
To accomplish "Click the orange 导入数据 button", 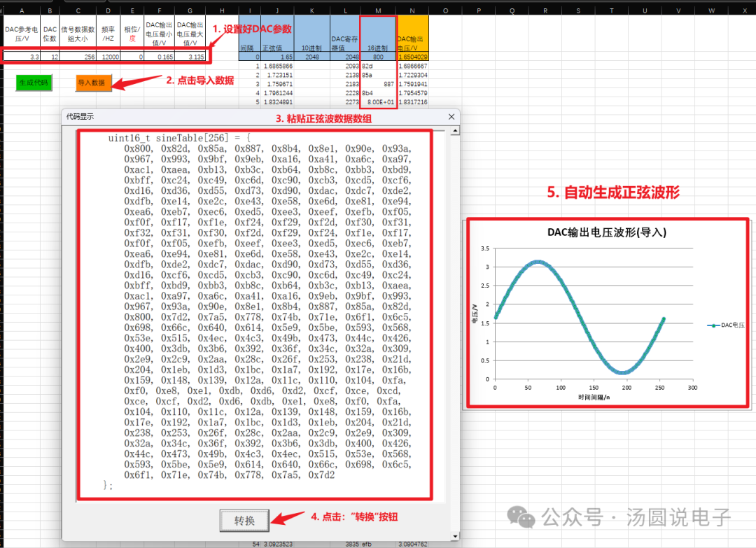I will 94,83.
